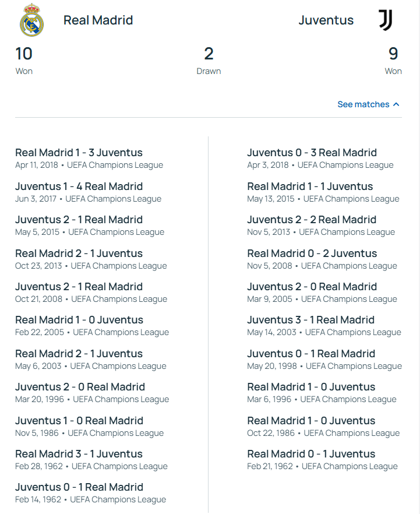Open Juventus 1 - 4 Real Madrid match
This screenshot has height=514, width=420.
(79, 186)
